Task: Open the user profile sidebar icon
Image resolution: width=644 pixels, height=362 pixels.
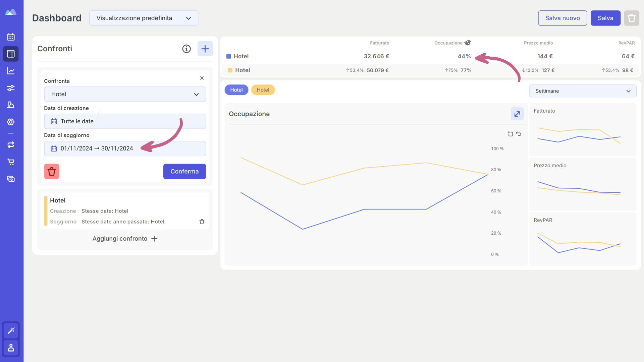Action: pyautogui.click(x=11, y=348)
